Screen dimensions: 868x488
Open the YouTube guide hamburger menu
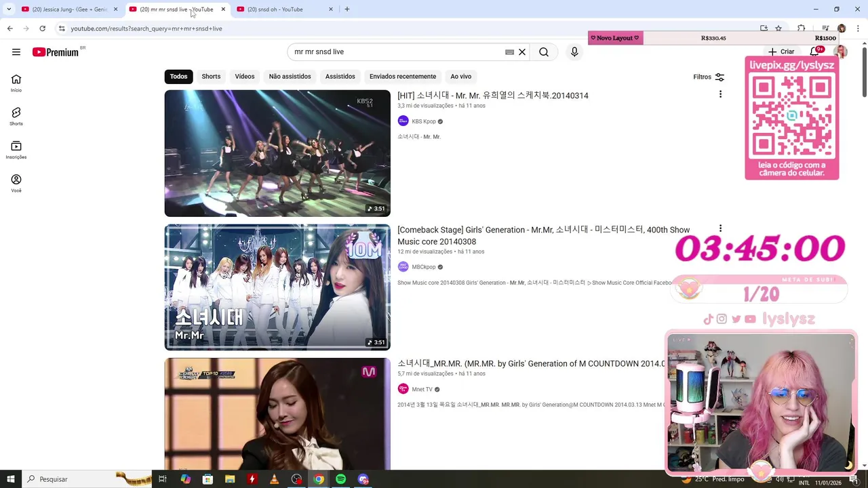(16, 52)
